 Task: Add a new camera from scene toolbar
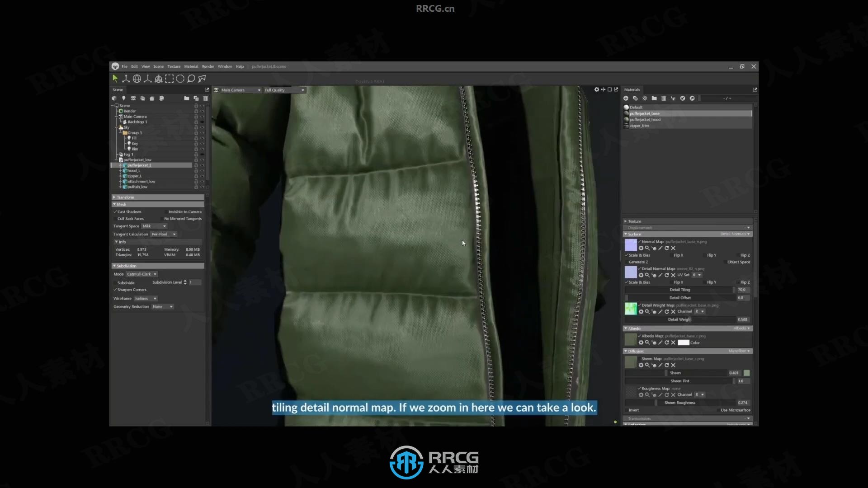coord(133,98)
